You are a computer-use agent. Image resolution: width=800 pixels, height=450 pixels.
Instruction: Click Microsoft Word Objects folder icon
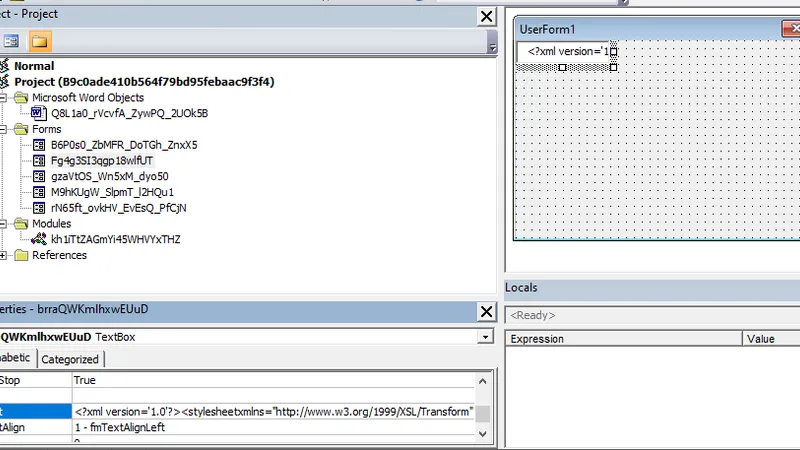(21, 97)
